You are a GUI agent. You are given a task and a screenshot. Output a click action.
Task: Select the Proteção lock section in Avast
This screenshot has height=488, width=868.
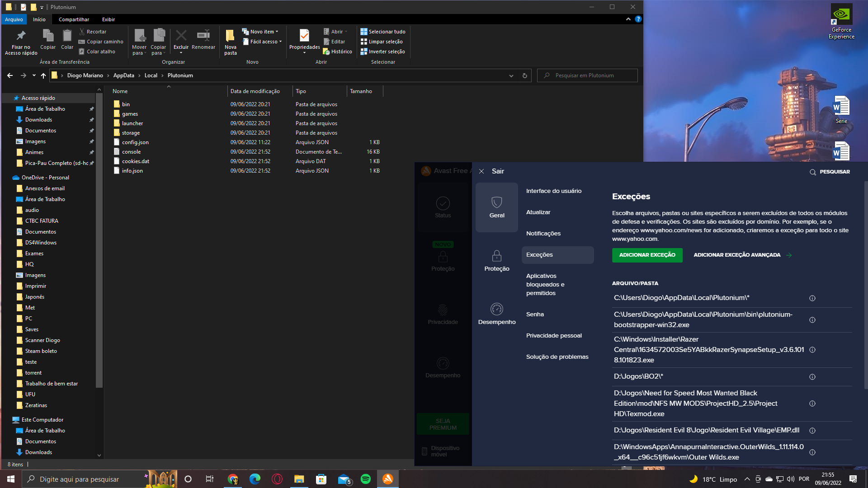coord(497,261)
